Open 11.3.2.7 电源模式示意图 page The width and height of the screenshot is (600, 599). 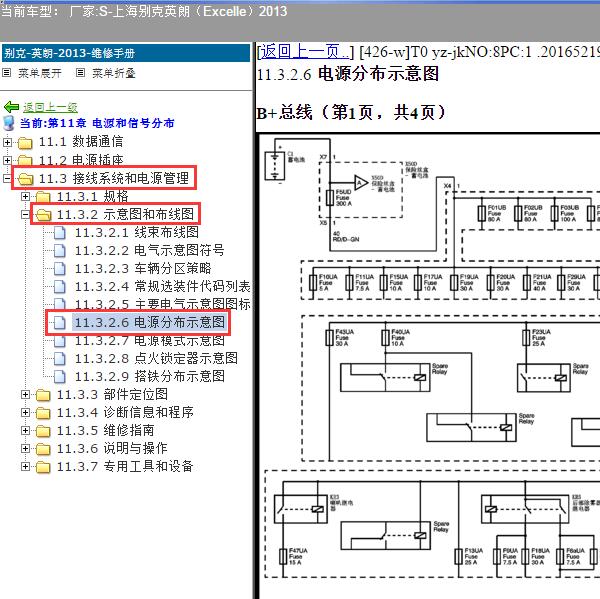(x=150, y=340)
